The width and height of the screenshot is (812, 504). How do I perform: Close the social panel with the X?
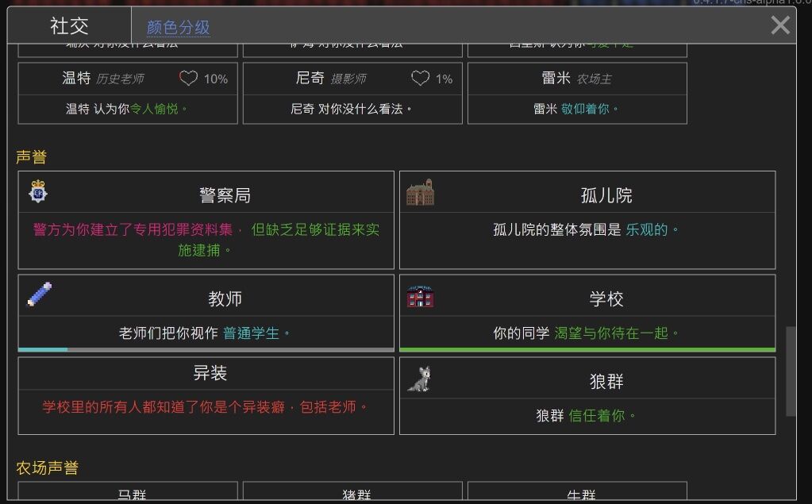(780, 25)
